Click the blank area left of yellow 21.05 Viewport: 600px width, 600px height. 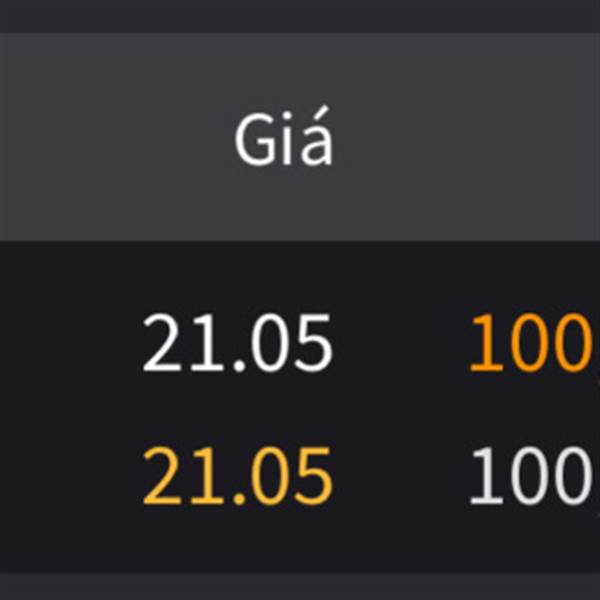[x=69, y=476]
